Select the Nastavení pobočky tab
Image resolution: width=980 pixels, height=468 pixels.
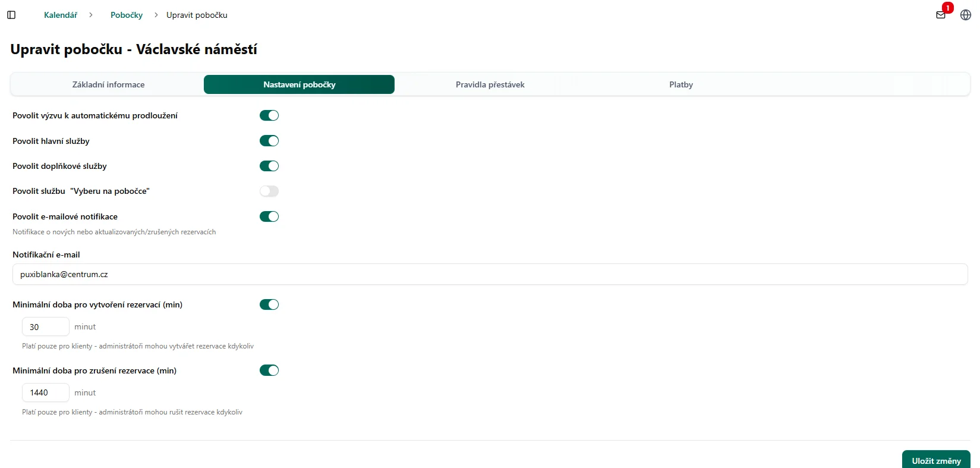coord(299,84)
